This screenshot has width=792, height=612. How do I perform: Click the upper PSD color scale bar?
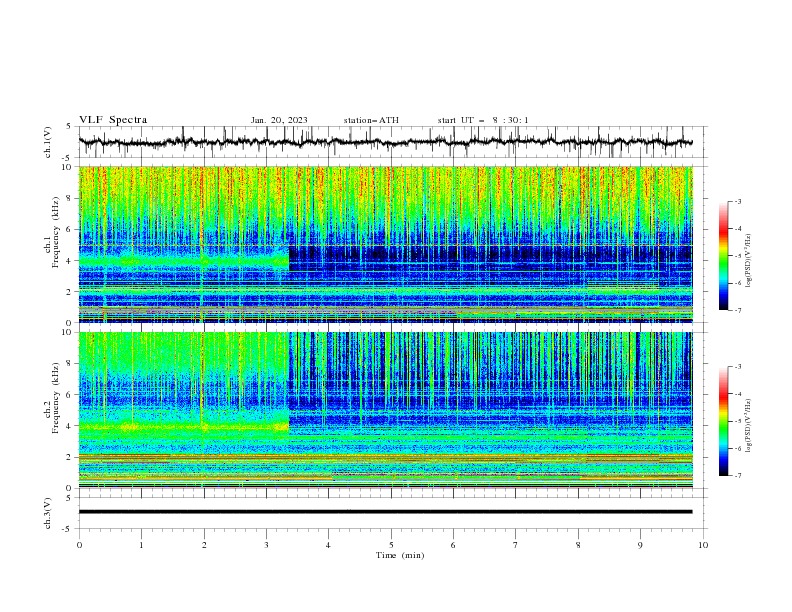[724, 256]
